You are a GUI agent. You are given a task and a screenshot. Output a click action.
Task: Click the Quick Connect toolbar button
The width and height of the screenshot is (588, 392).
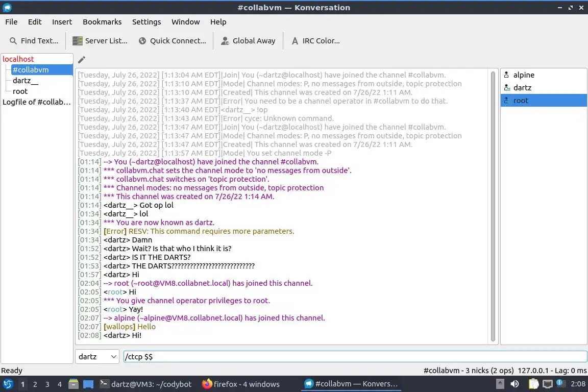(x=172, y=41)
